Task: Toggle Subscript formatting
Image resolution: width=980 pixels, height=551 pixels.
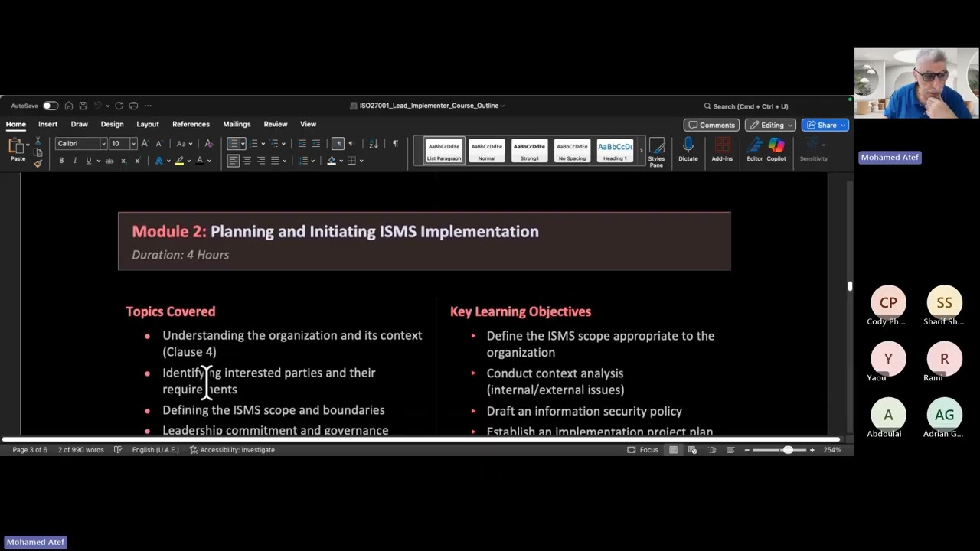Action: [123, 161]
